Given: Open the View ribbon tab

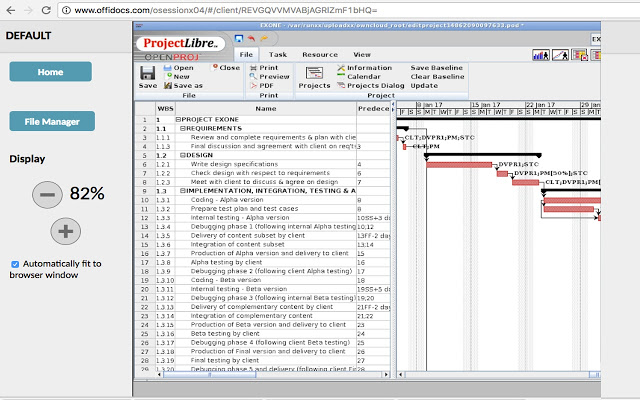Looking at the screenshot, I should click(362, 54).
